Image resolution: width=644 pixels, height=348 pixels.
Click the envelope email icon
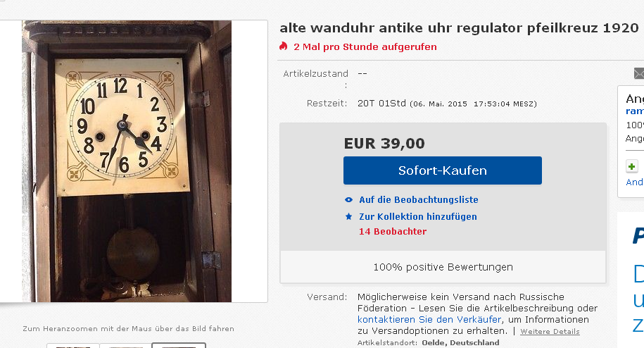click(x=638, y=73)
